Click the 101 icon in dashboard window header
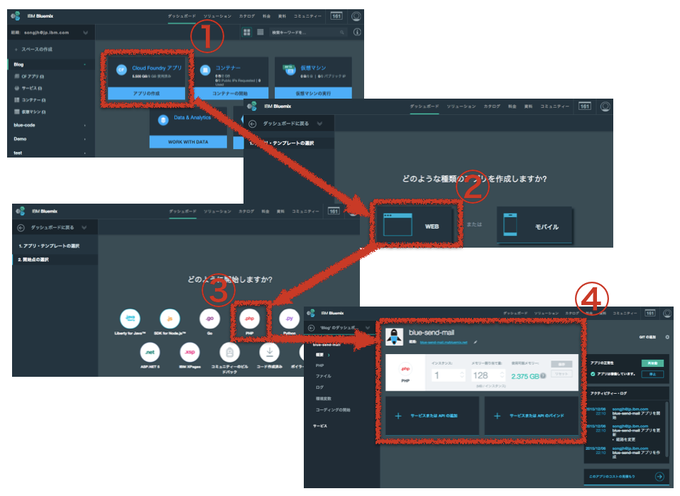The image size is (680, 496). coord(336,16)
